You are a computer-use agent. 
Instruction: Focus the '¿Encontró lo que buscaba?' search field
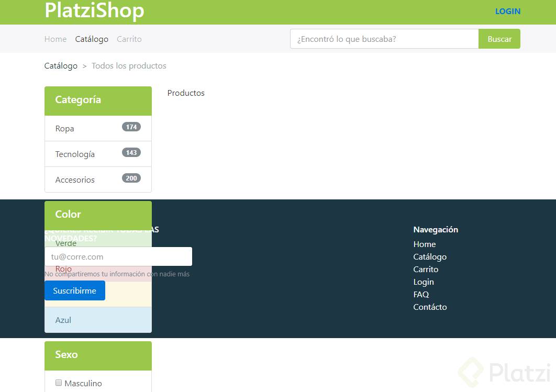[x=384, y=39]
